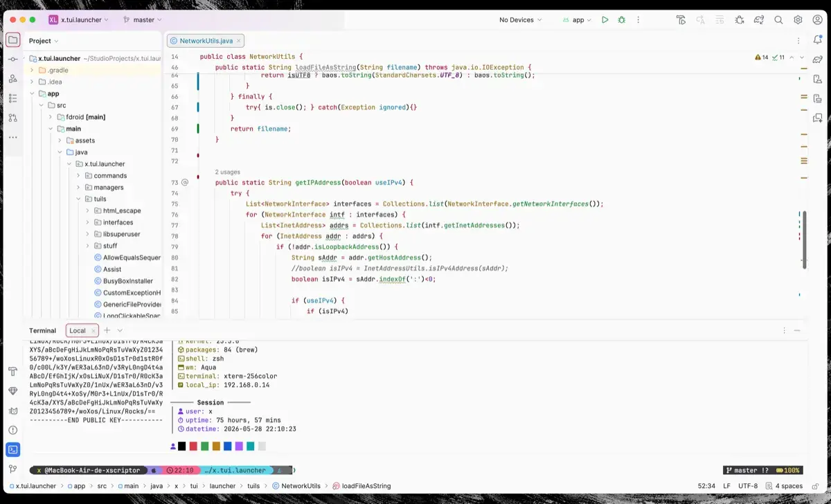Open editor tab options vertical dots
Viewport: 831px width, 504px height.
(799, 41)
